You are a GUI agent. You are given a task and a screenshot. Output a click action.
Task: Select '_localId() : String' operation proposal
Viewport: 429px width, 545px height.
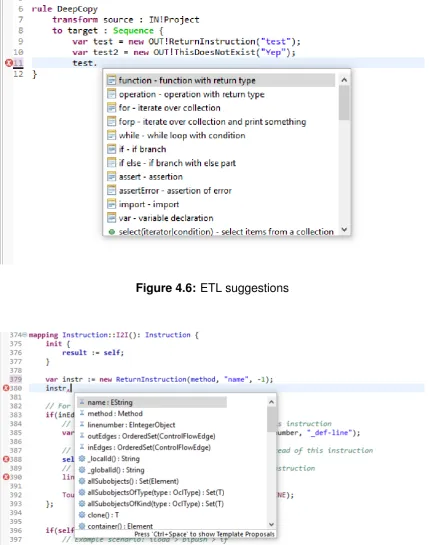pos(113,459)
